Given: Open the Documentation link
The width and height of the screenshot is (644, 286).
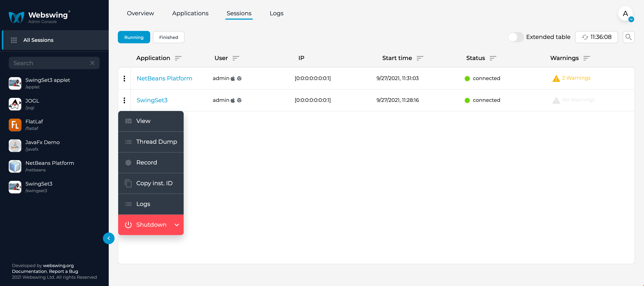Looking at the screenshot, I should (x=29, y=271).
